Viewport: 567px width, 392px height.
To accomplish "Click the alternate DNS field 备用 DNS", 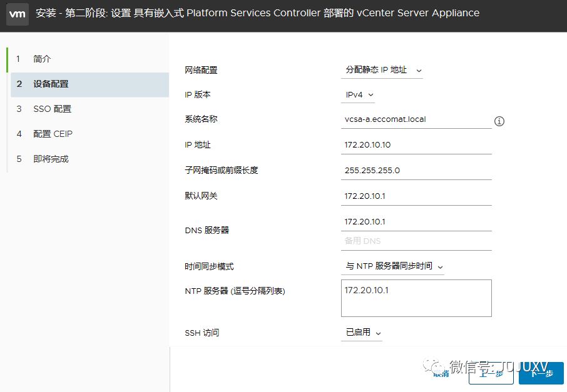I will click(416, 241).
